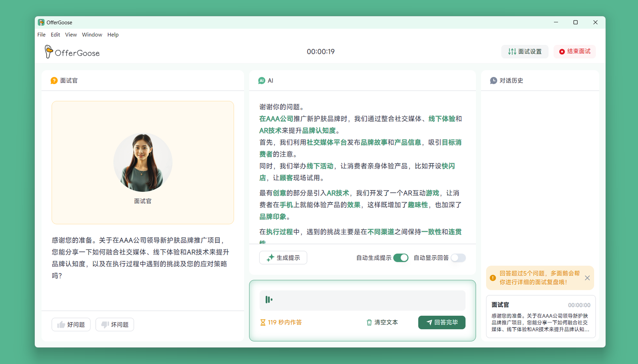This screenshot has width=638, height=364.
Task: Click the thumbs-up 好问题 toggle
Action: click(71, 324)
